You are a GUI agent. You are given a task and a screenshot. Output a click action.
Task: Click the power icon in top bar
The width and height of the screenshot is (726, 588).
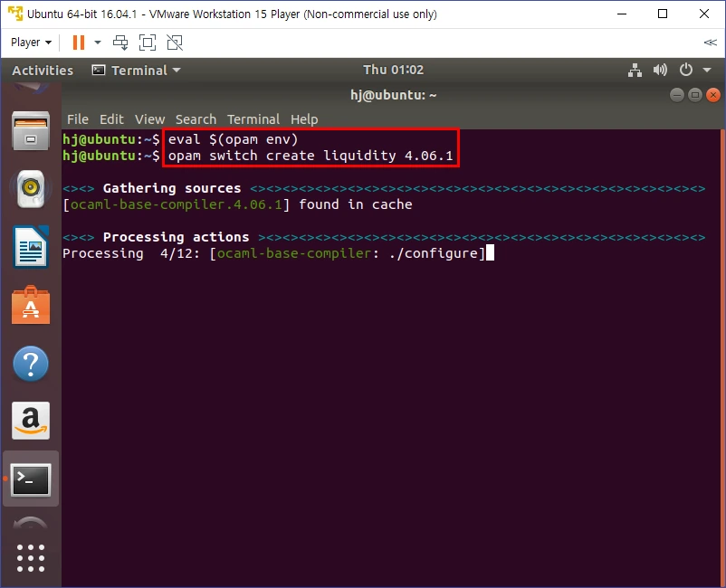coord(686,70)
